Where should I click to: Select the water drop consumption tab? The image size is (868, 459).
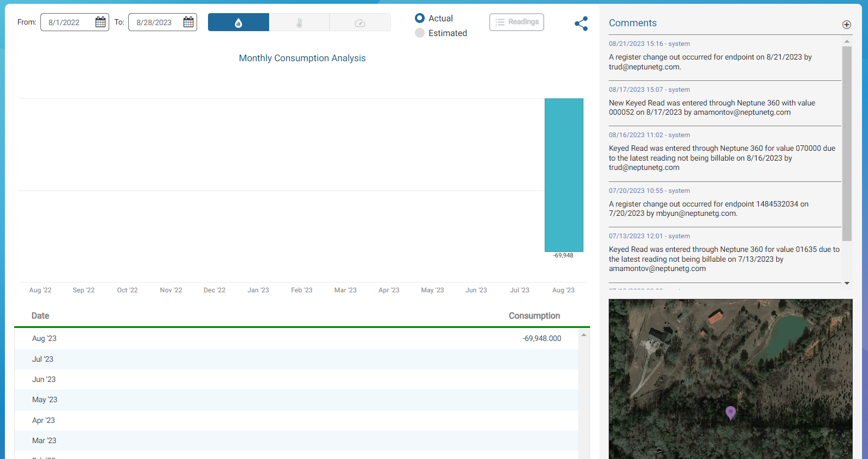pos(239,22)
